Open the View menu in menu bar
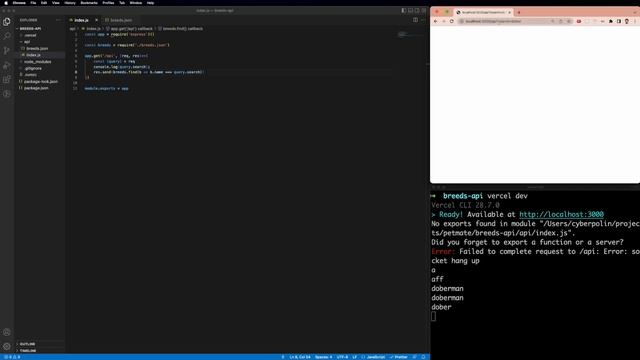The image size is (640, 360). coord(56,3)
